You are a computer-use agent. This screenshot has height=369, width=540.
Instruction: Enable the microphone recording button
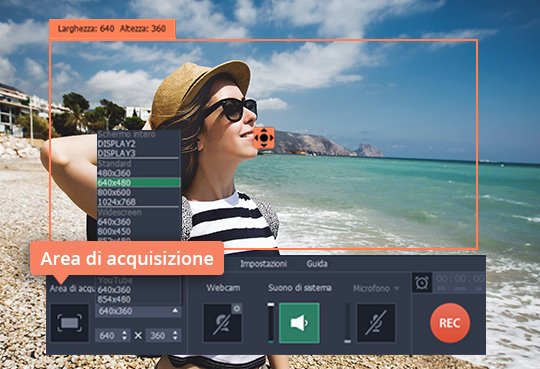point(376,323)
